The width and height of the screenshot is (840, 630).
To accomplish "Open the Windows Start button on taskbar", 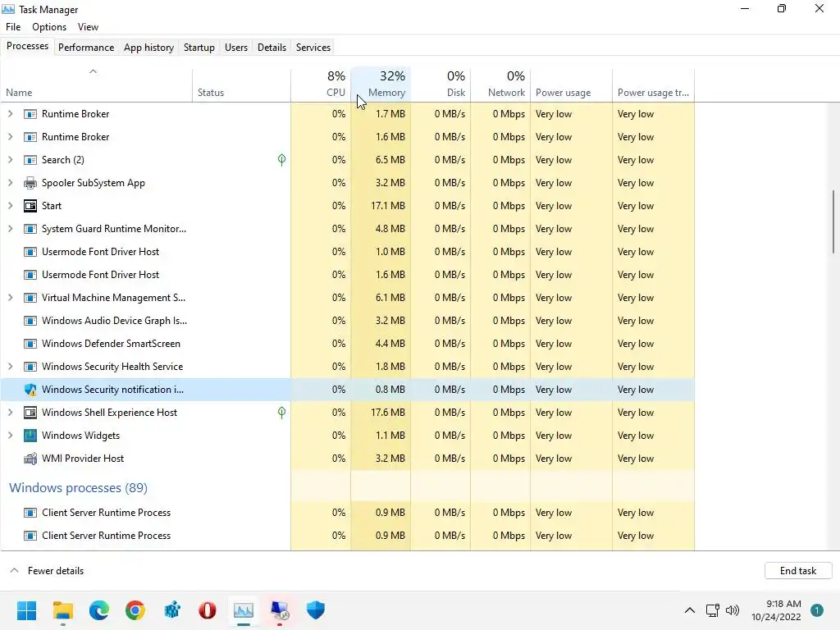I will [26, 610].
